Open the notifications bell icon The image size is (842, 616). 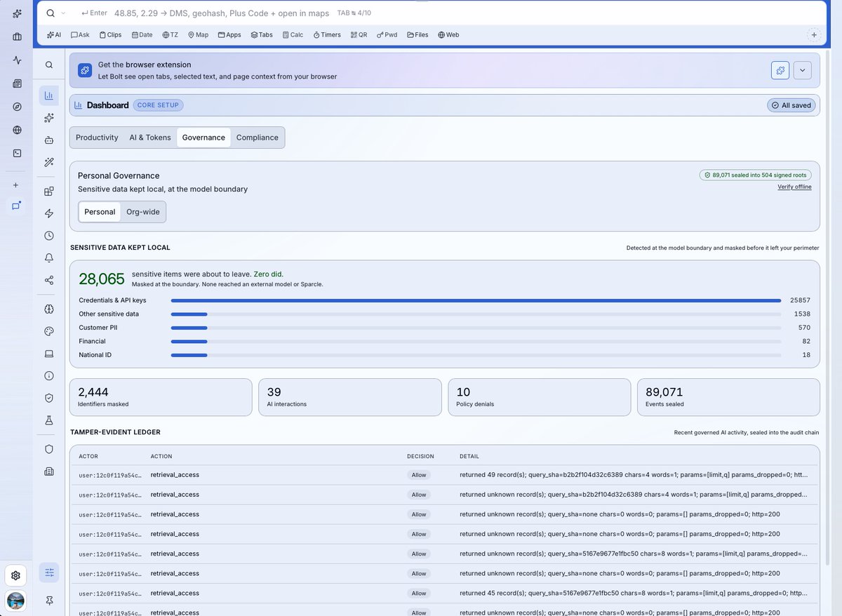49,258
